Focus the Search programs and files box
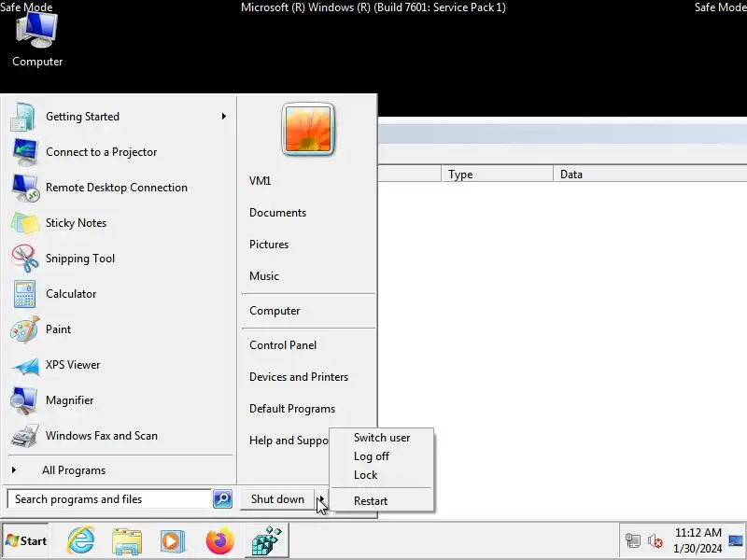Image resolution: width=747 pixels, height=560 pixels. (109, 499)
